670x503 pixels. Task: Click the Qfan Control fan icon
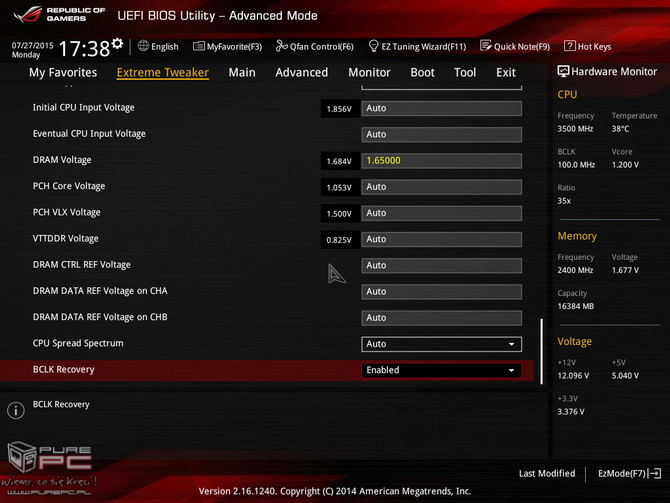[282, 46]
